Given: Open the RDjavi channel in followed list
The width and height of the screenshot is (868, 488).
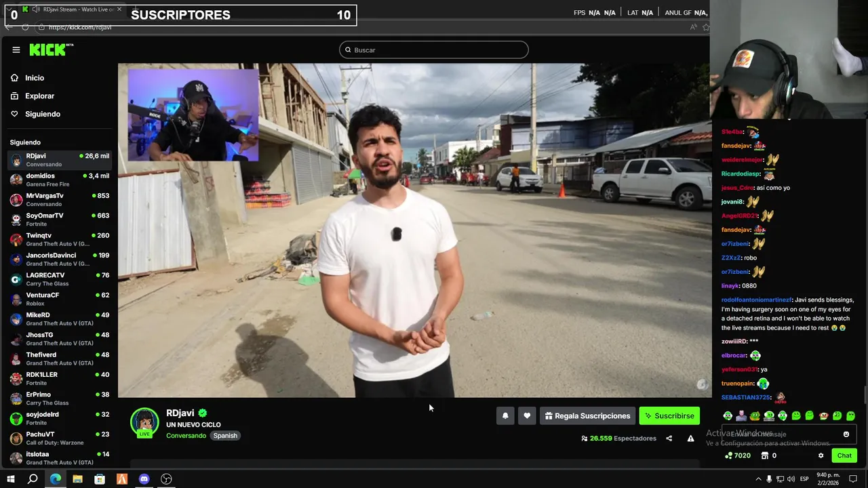Looking at the screenshot, I should click(60, 160).
